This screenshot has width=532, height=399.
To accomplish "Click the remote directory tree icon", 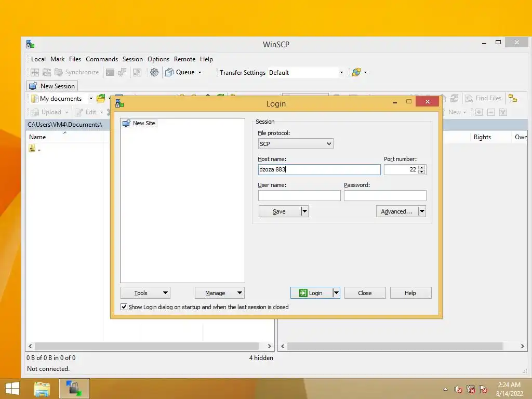I will pos(513,98).
